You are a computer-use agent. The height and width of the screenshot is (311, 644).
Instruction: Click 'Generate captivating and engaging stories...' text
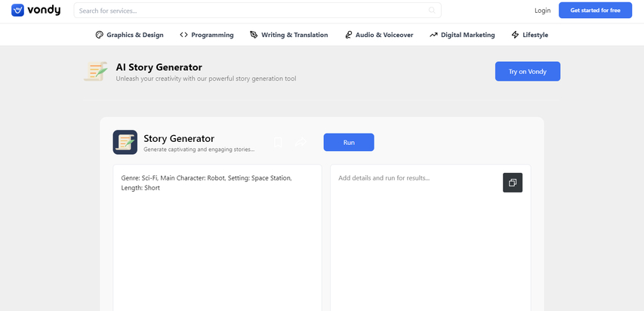coord(199,149)
